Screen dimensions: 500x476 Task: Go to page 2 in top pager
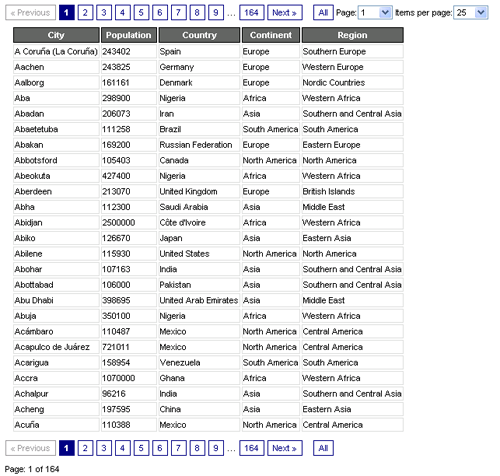[85, 13]
